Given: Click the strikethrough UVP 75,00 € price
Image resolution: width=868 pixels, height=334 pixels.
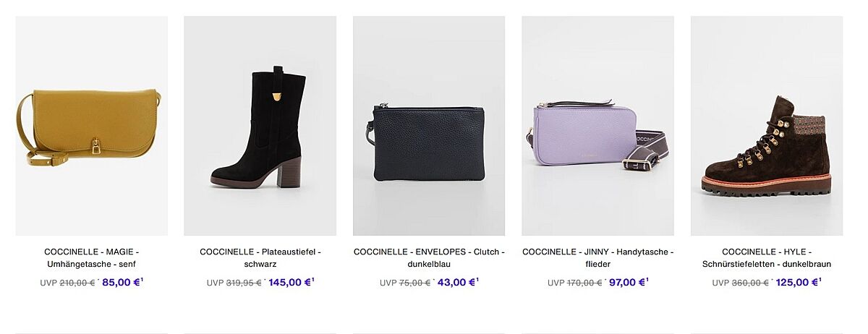Looking at the screenshot, I should [x=405, y=283].
